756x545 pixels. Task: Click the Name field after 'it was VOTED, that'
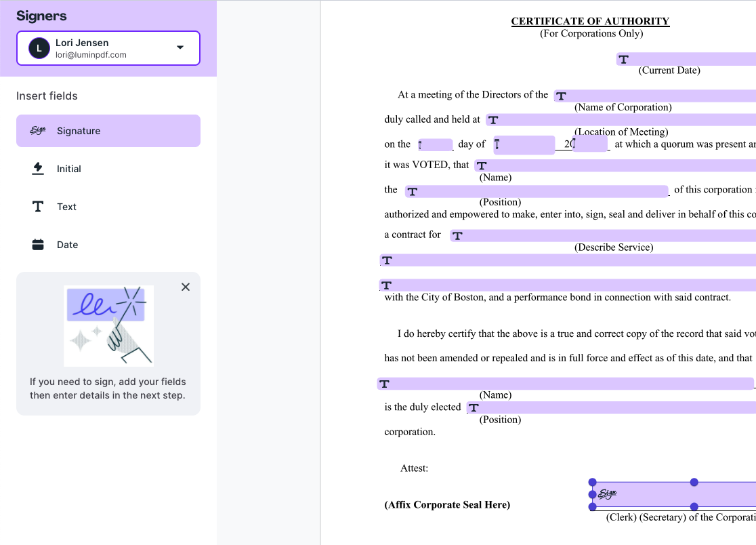pyautogui.click(x=615, y=165)
